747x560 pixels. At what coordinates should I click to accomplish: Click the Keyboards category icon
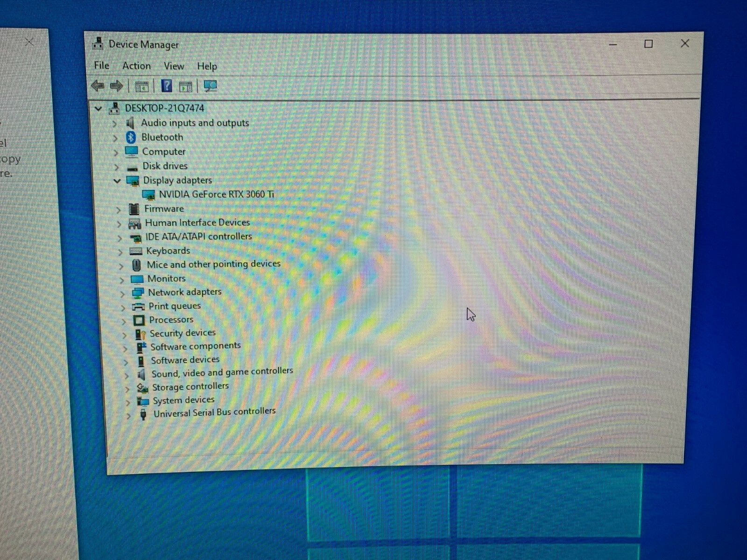(x=136, y=252)
